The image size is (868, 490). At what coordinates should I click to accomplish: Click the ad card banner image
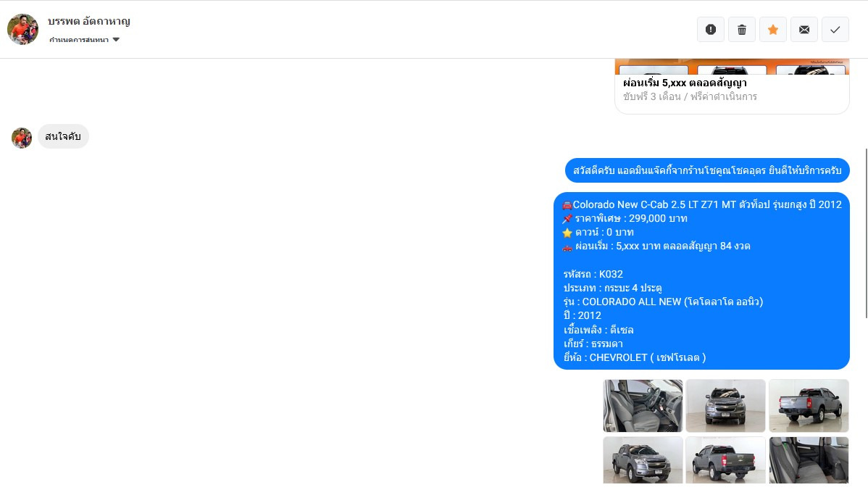(x=732, y=67)
